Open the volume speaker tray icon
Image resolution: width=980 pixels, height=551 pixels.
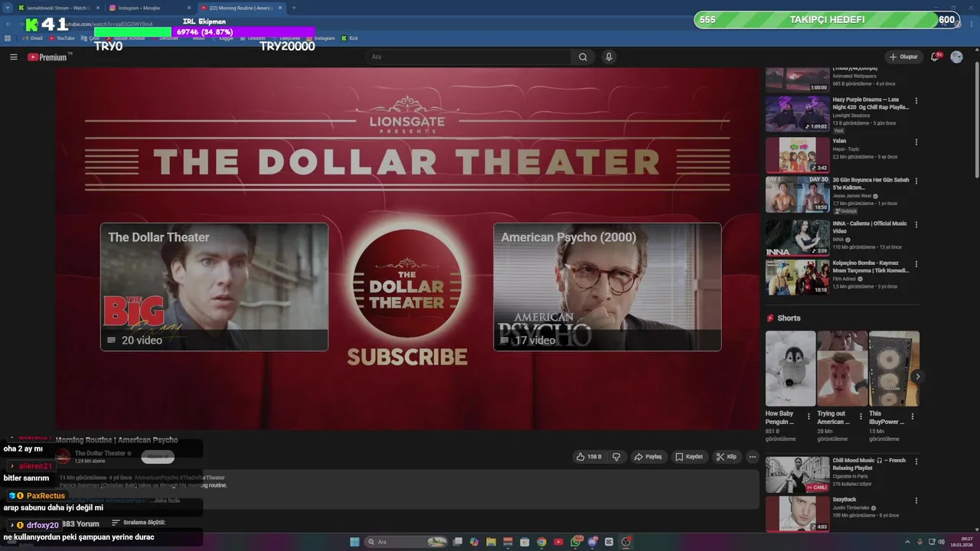point(942,542)
